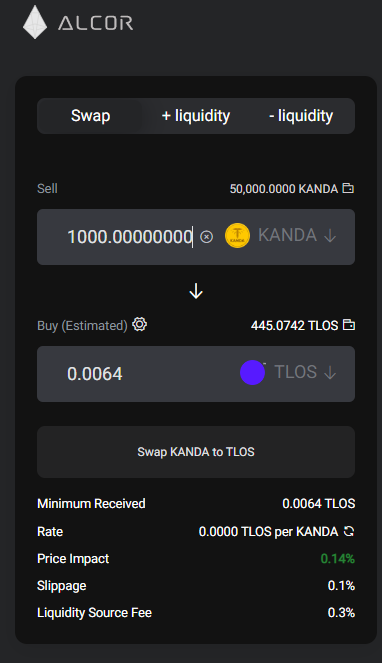Open swap settings gear icon
The width and height of the screenshot is (382, 663).
[x=140, y=324]
